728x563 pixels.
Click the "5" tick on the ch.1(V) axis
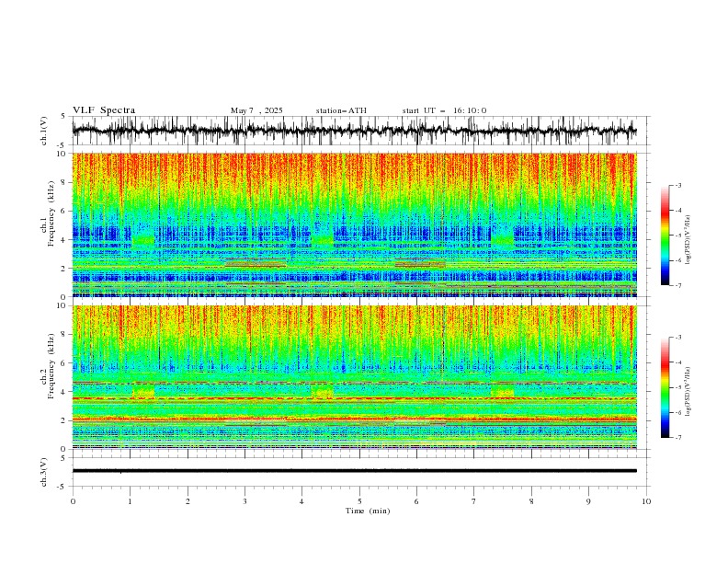[63, 116]
